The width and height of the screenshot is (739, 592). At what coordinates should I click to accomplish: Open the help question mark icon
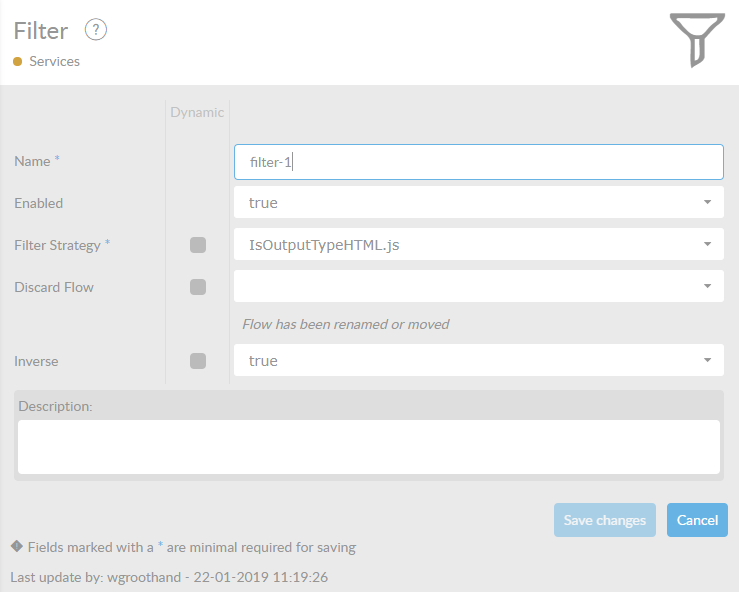pyautogui.click(x=96, y=30)
